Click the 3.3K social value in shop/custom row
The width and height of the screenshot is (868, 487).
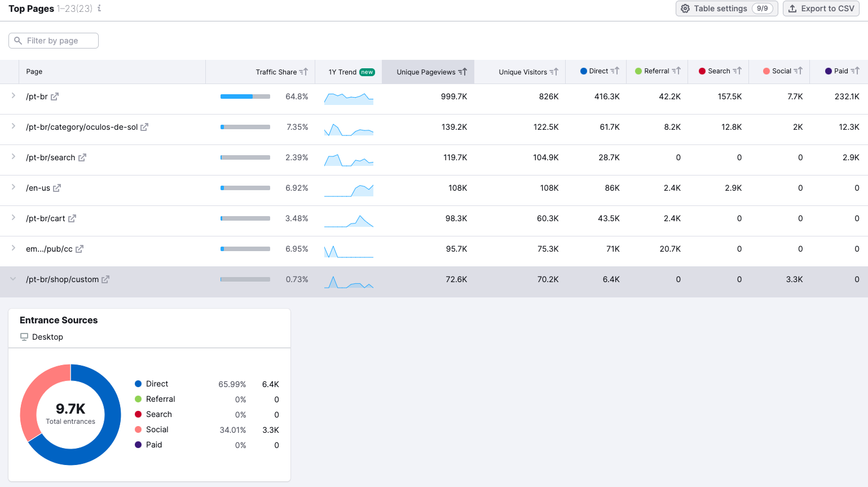point(795,279)
